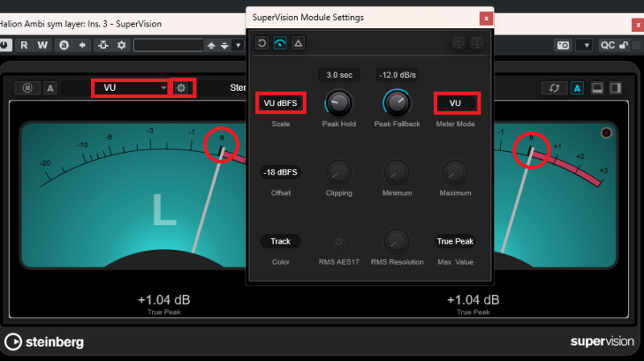Open the True Peak Max. Value selector

tap(455, 241)
